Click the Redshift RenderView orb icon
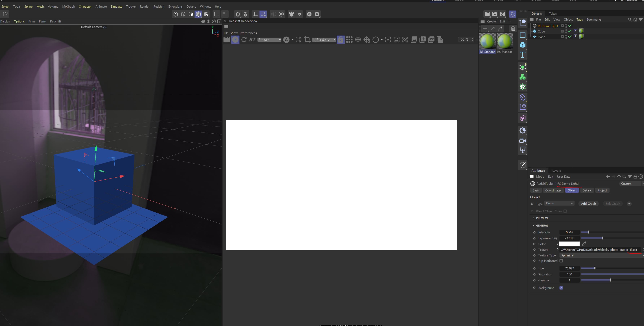This screenshot has width=644, height=326. tap(512, 14)
